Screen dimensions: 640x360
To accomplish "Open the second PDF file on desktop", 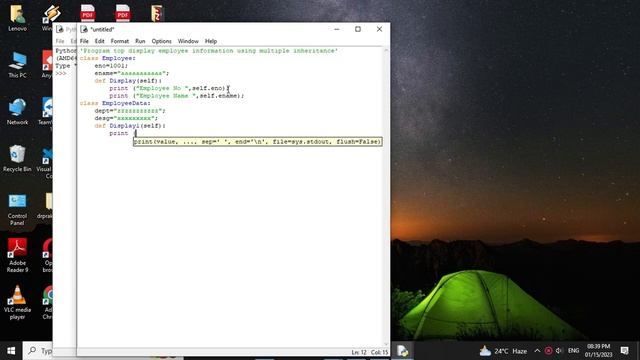I will [122, 13].
